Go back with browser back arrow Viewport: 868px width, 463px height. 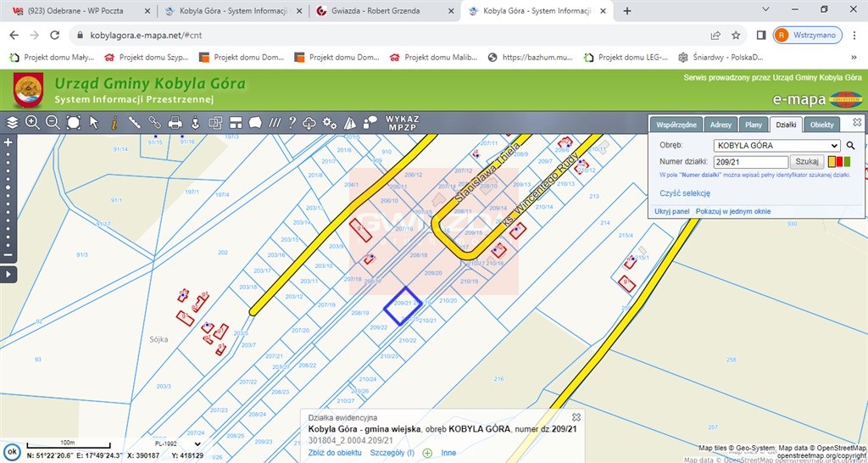coord(14,35)
